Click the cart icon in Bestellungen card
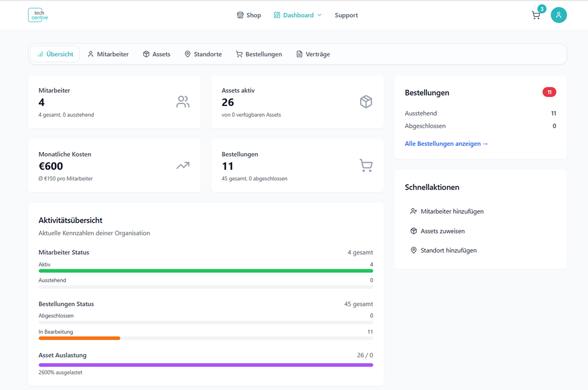The width and height of the screenshot is (588, 390). pos(366,166)
